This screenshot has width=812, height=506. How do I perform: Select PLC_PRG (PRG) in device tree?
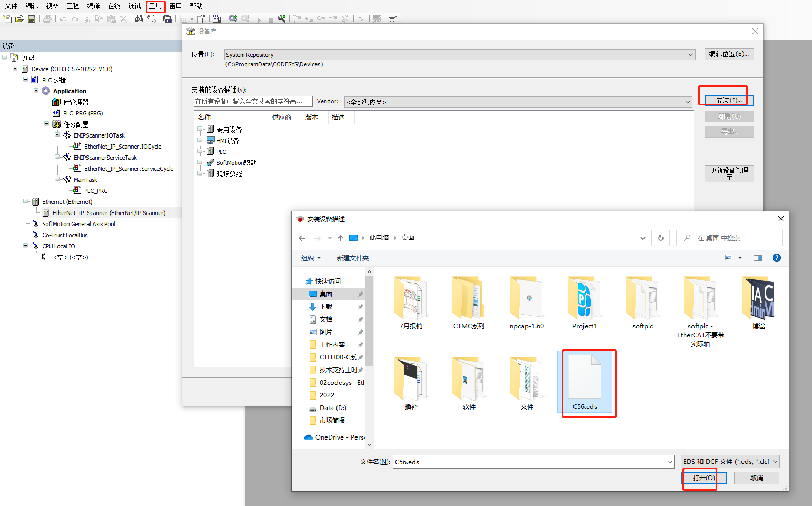pos(83,113)
